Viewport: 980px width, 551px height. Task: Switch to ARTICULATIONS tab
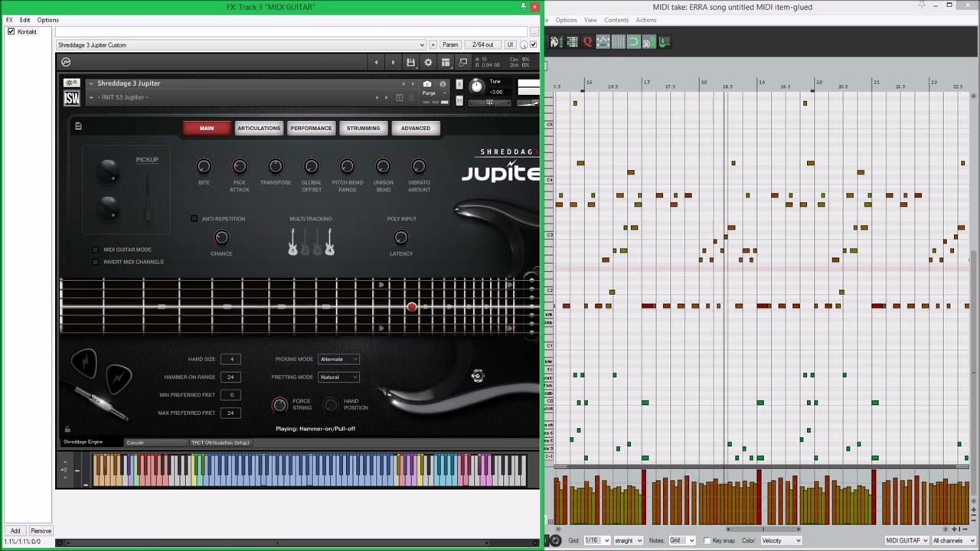[x=259, y=128]
